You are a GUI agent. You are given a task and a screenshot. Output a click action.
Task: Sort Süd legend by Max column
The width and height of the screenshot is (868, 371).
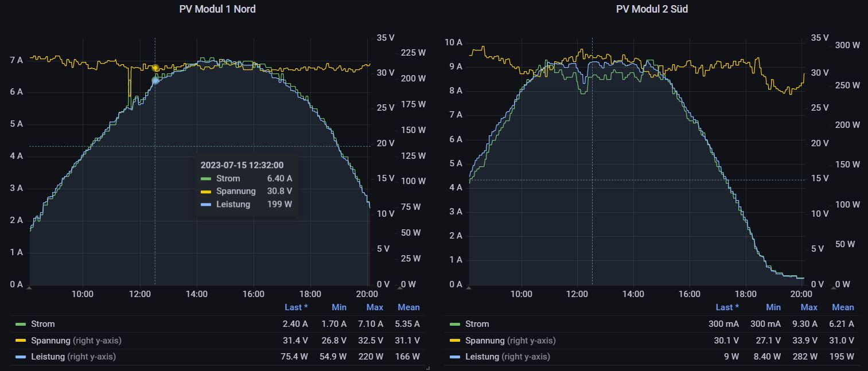(x=809, y=307)
